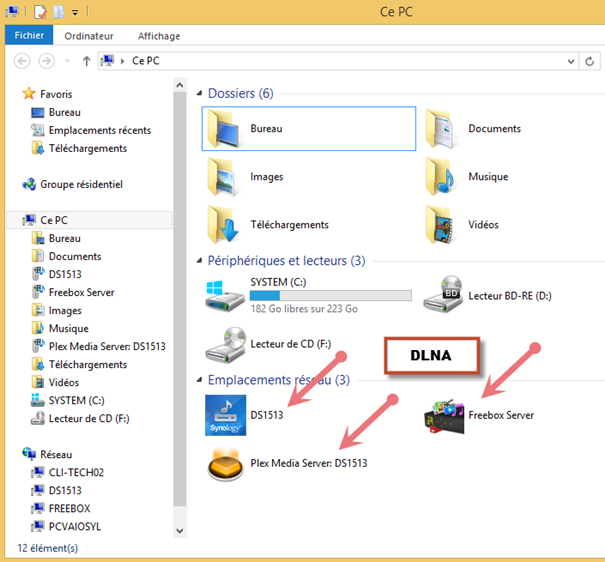This screenshot has width=605, height=562.
Task: Open the Fichier ribbon tab
Action: tap(29, 35)
